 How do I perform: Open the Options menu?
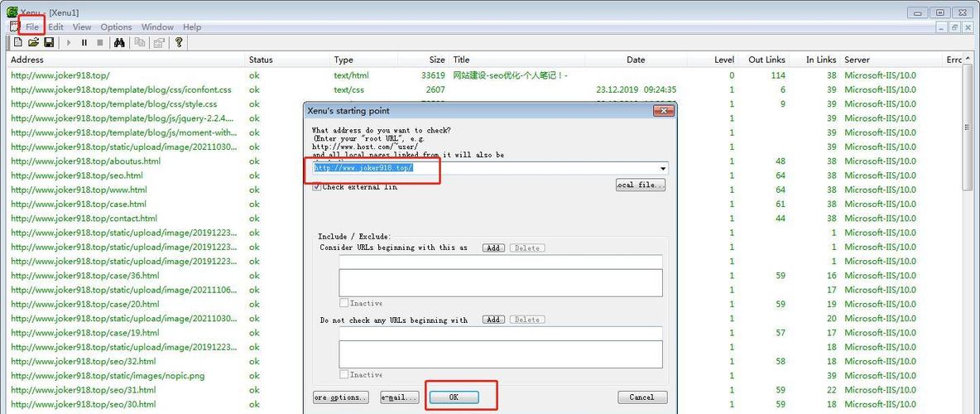116,26
